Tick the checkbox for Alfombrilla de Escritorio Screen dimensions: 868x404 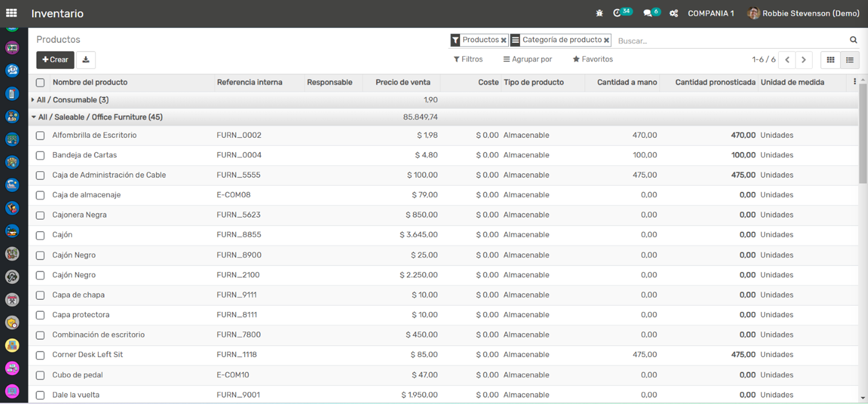click(40, 136)
